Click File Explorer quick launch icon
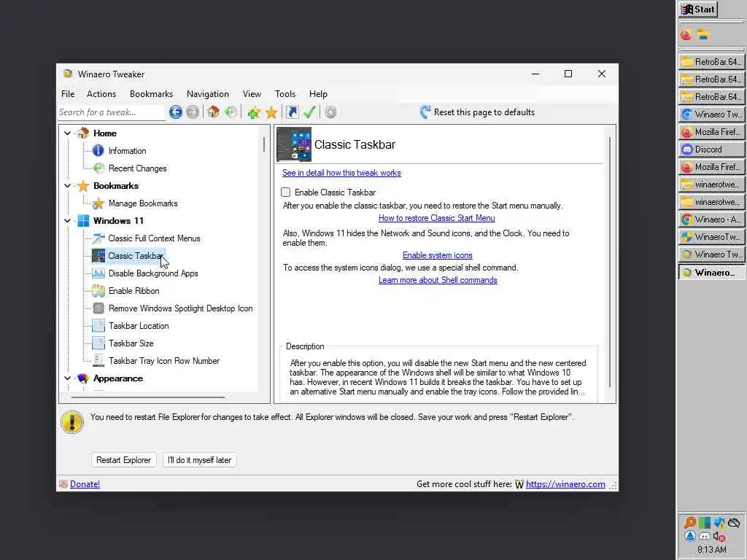 (703, 34)
